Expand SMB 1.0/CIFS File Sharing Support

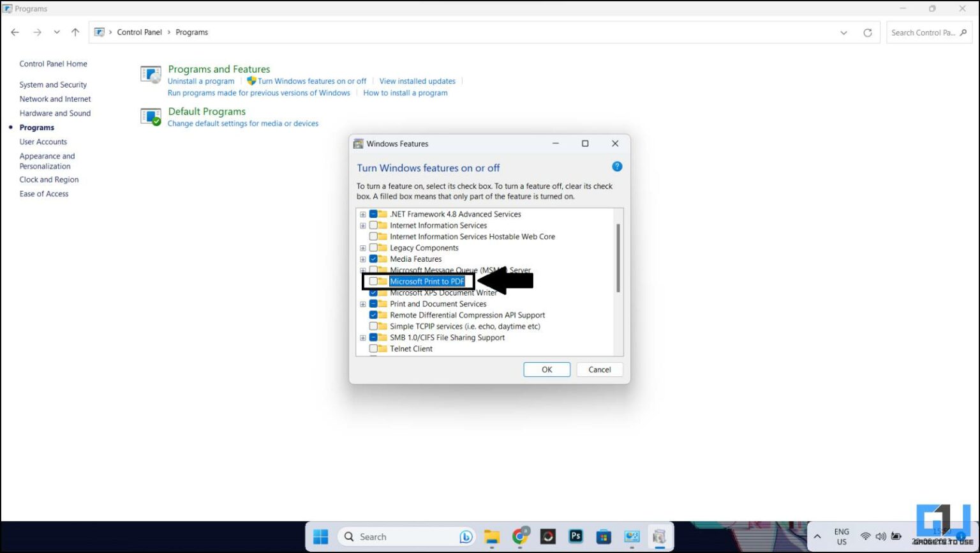[x=362, y=337]
